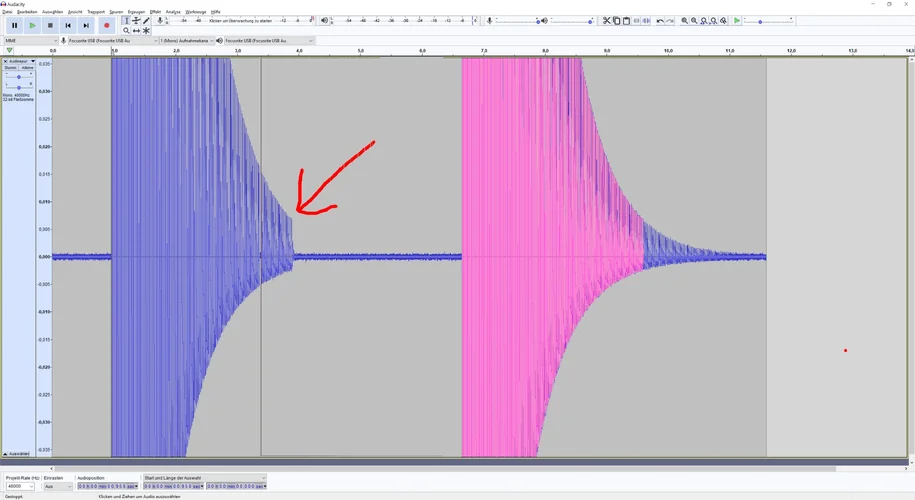Open the Bearbeiten menu
The image size is (915, 500).
coord(27,12)
